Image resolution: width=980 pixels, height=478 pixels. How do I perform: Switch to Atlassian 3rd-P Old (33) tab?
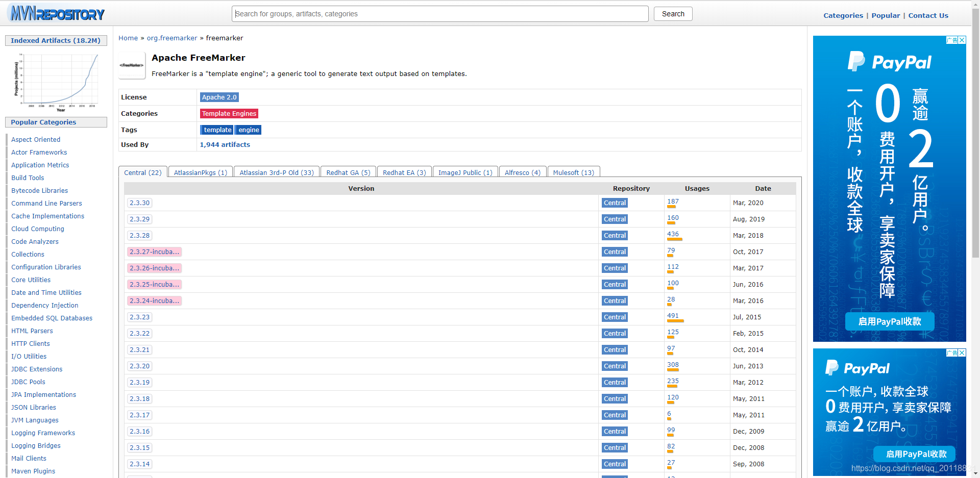coord(277,172)
